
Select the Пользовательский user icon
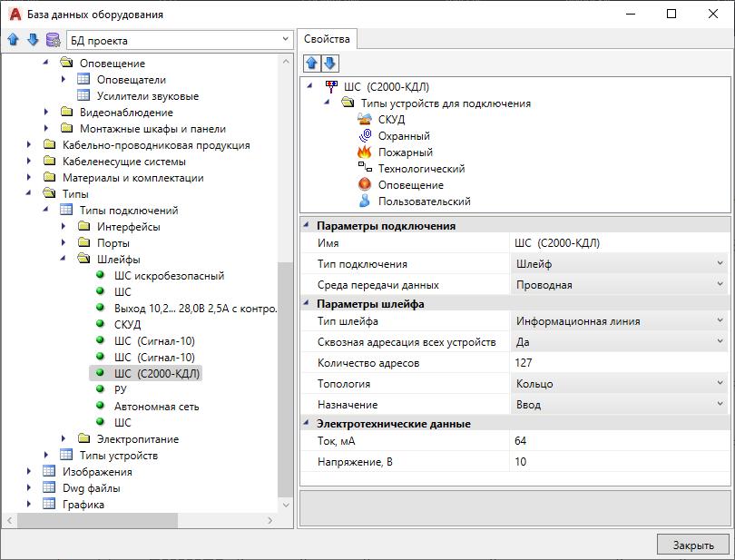[x=365, y=201]
